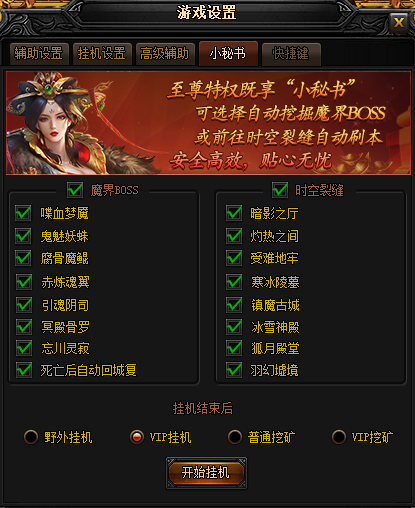
Task: Go to the 快捷键 tab
Action: tap(291, 54)
